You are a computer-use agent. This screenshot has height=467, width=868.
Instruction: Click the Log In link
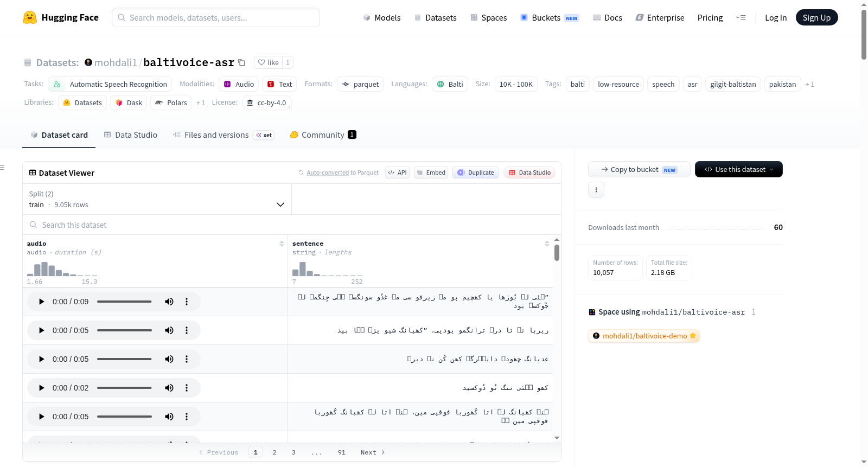pyautogui.click(x=776, y=17)
